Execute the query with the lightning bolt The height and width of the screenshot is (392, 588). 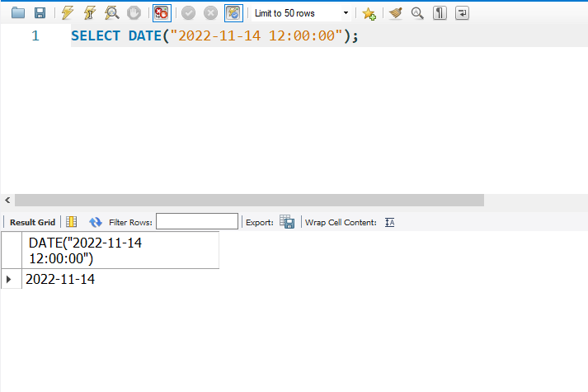pos(68,13)
